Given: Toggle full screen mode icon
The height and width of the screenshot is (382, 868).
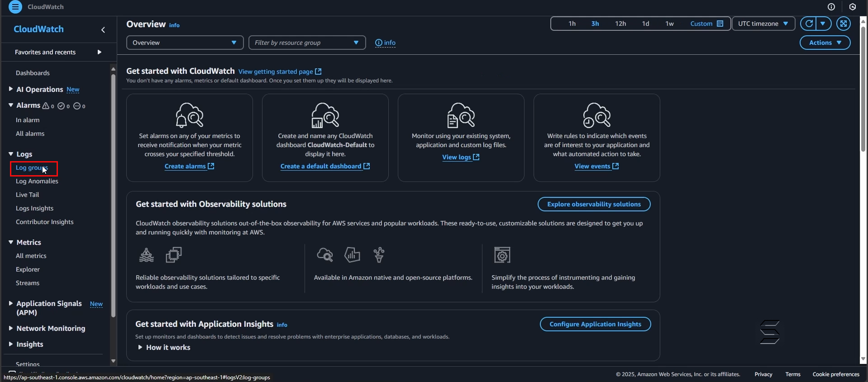Looking at the screenshot, I should [844, 24].
